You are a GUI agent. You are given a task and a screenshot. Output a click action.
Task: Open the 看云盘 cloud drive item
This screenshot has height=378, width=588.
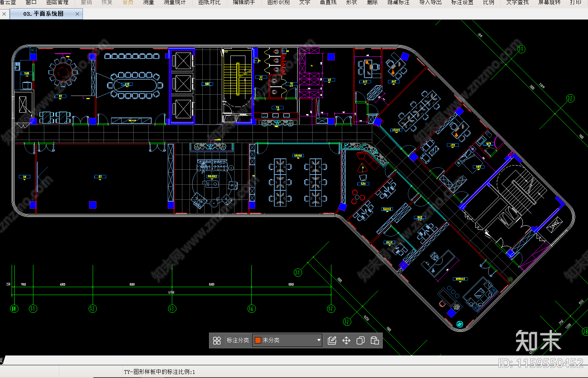8,2
